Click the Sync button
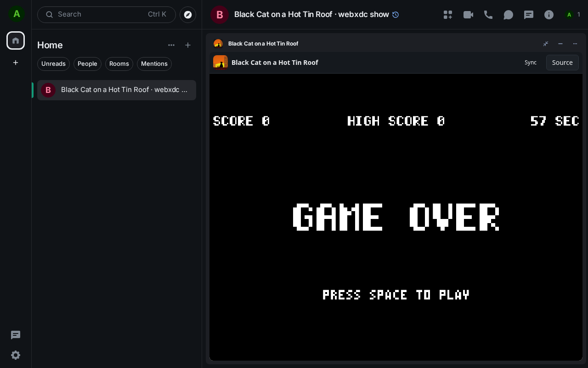Screen dimensions: 588x368 531,63
